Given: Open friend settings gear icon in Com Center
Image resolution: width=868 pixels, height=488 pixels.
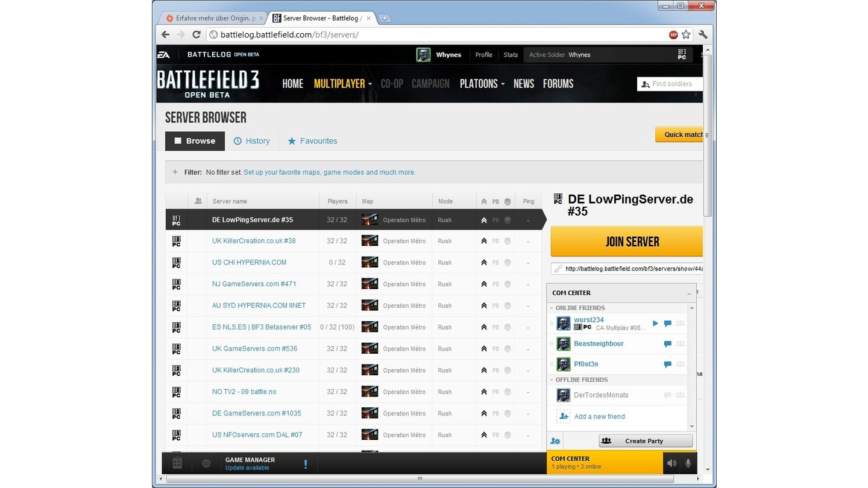Looking at the screenshot, I should click(556, 441).
